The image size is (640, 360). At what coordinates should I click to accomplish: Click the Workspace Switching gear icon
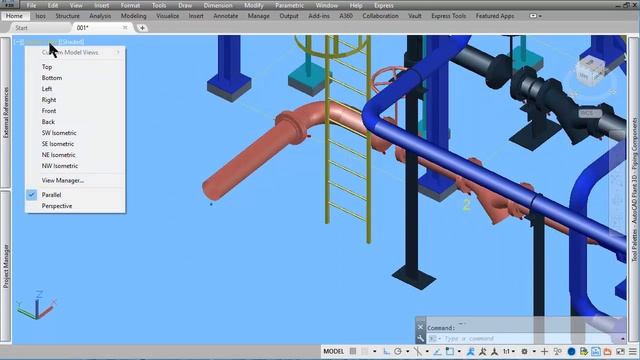point(524,351)
